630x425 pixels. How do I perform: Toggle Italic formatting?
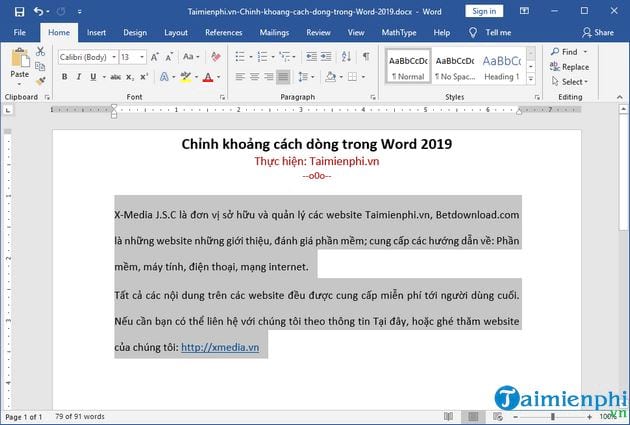pos(79,77)
